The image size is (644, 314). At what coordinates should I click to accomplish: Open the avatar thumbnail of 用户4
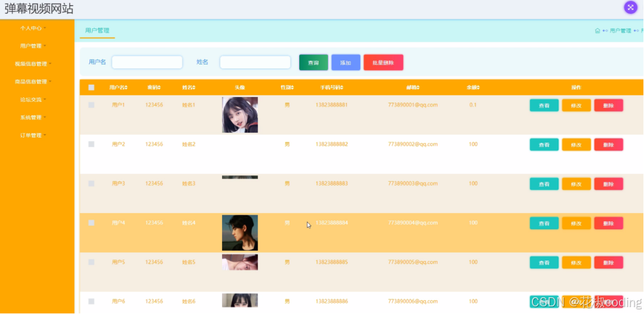click(x=240, y=233)
